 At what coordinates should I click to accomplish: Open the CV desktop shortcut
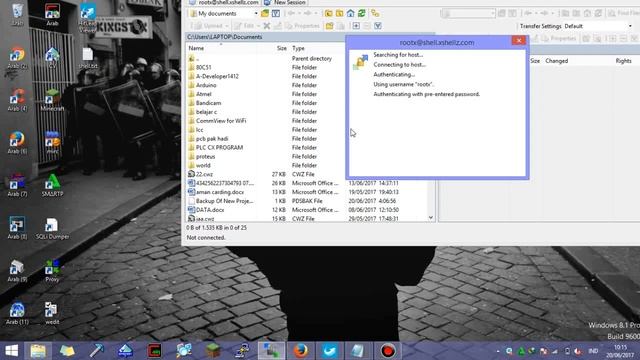[x=52, y=58]
